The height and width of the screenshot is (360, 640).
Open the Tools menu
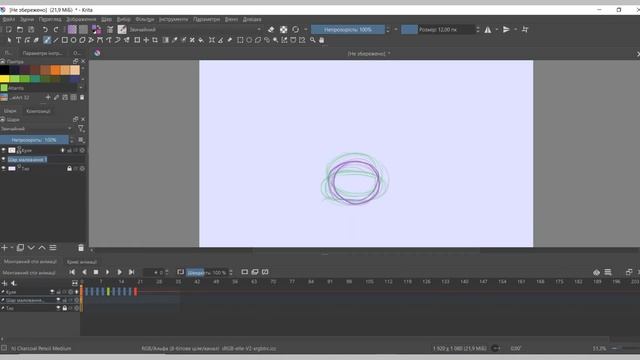pos(174,19)
